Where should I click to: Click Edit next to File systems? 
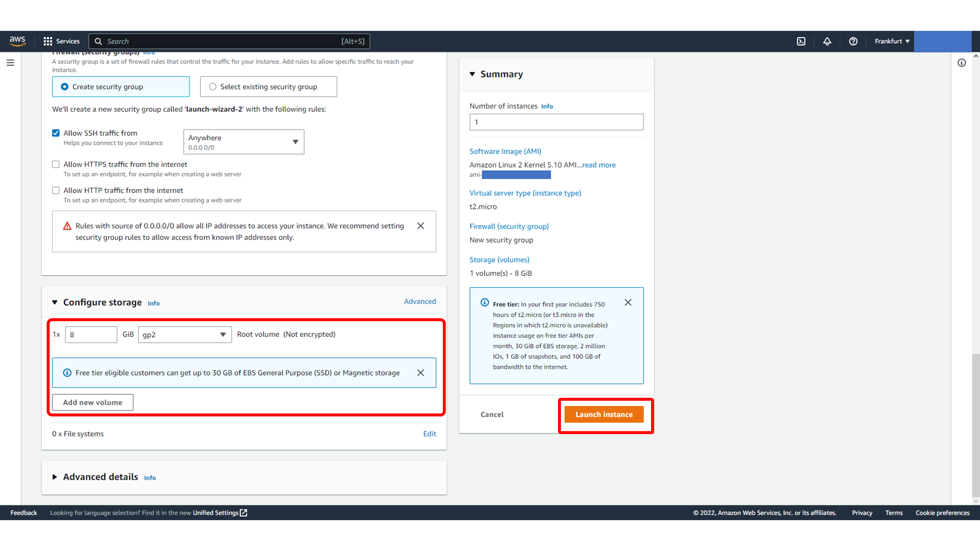click(x=429, y=433)
